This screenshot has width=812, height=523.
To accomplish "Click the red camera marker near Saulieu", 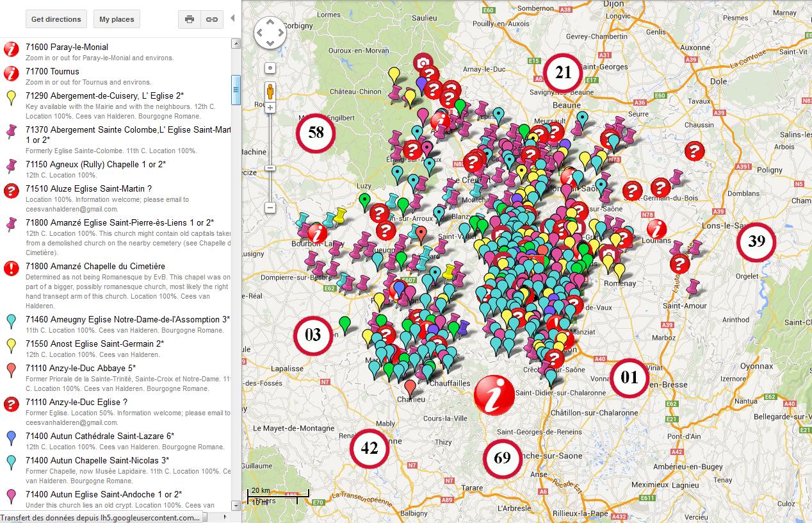I will 423,62.
